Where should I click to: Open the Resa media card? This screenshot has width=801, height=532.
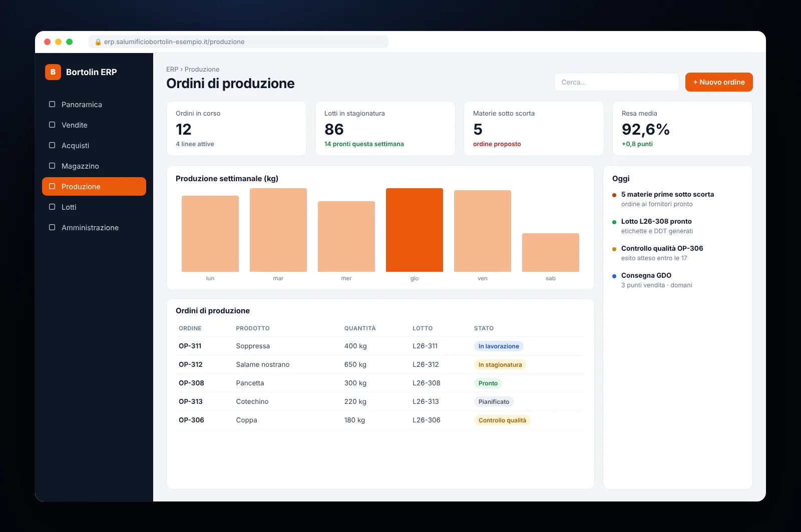(682, 129)
